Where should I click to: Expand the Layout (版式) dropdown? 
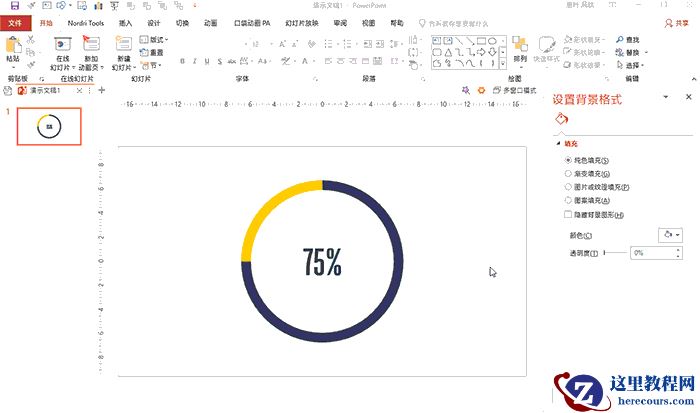154,39
